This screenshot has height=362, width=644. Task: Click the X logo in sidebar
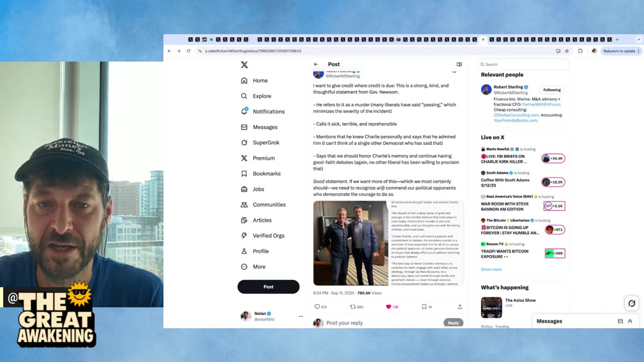(244, 65)
